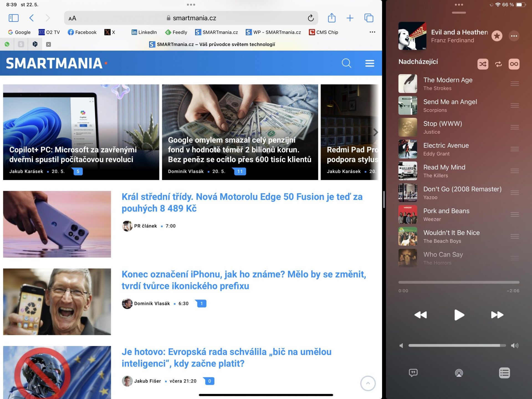Open the Facebook bookmark

coord(82,32)
